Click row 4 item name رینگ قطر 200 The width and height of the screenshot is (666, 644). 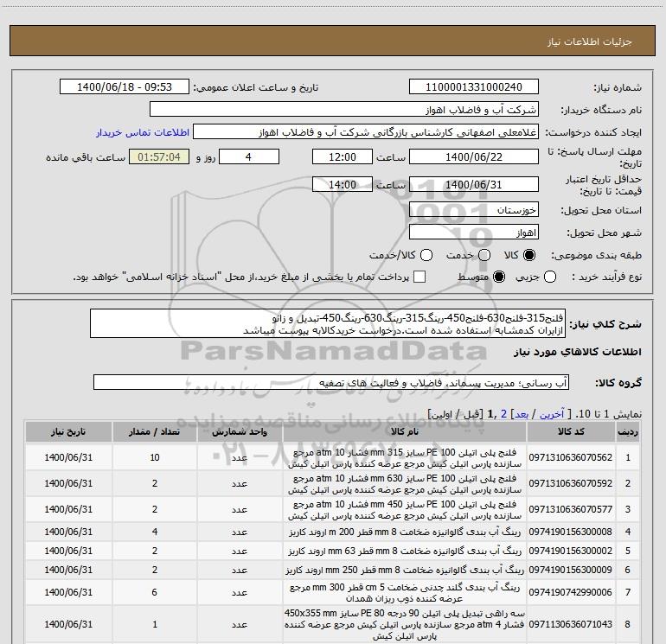pyautogui.click(x=405, y=532)
